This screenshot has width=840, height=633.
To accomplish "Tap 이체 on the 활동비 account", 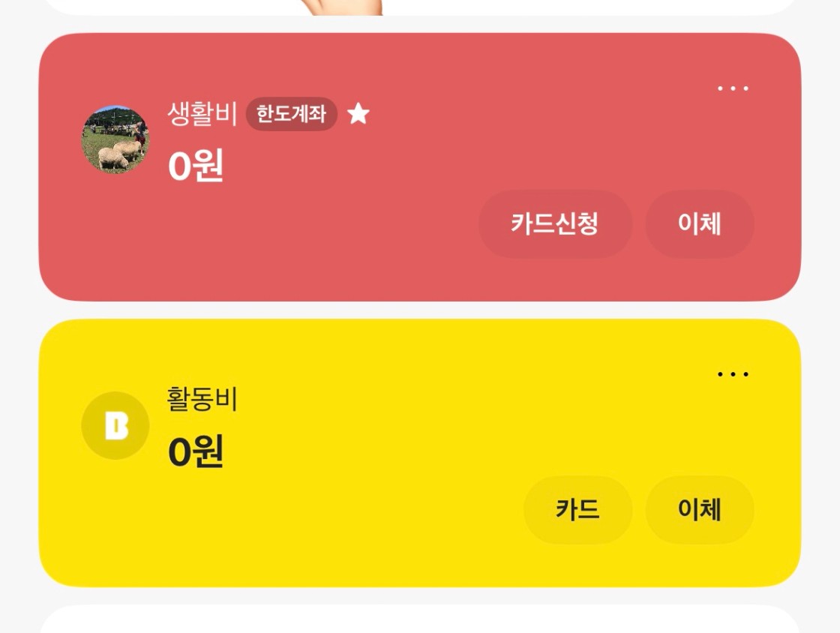I will (x=700, y=509).
